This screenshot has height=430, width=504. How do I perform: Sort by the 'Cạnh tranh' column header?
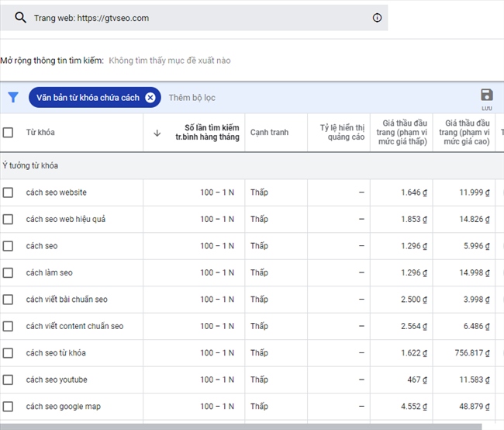click(x=269, y=133)
